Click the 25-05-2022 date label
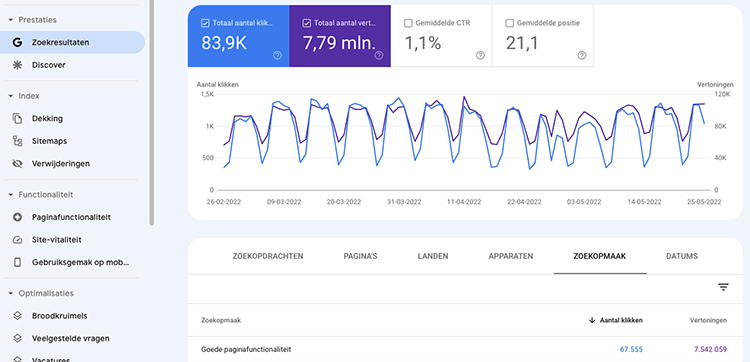 point(704,202)
